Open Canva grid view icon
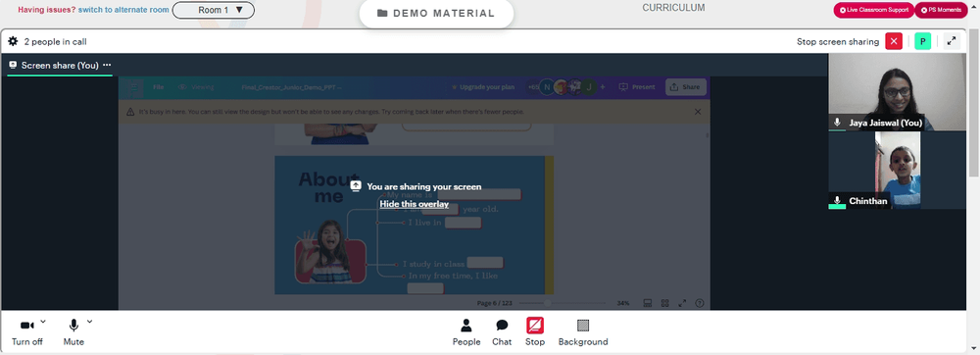This screenshot has width=980, height=355. pos(665,303)
